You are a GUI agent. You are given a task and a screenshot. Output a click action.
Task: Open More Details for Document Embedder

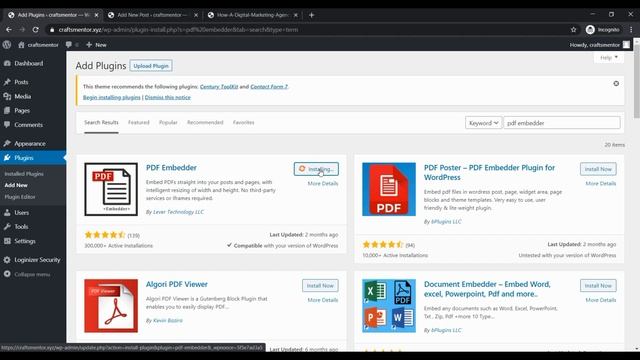pyautogui.click(x=601, y=300)
